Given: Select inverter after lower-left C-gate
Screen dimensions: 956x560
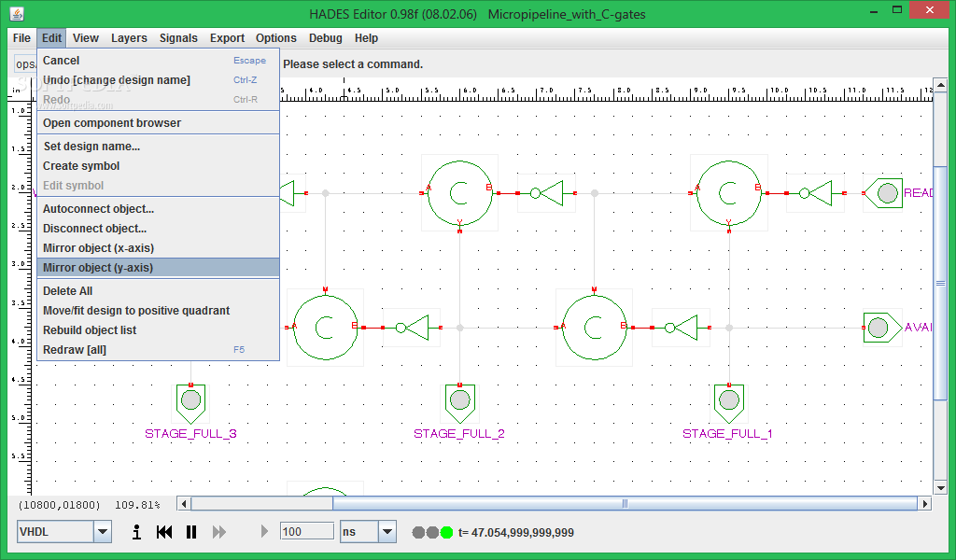Looking at the screenshot, I should (412, 328).
